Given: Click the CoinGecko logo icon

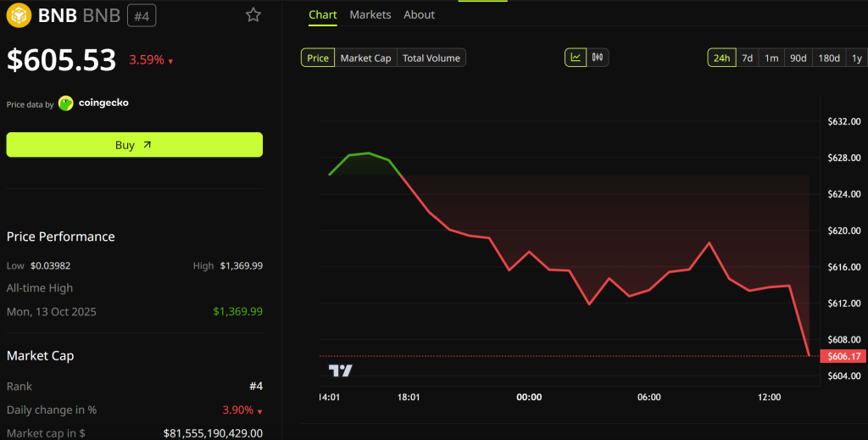Looking at the screenshot, I should 66,103.
